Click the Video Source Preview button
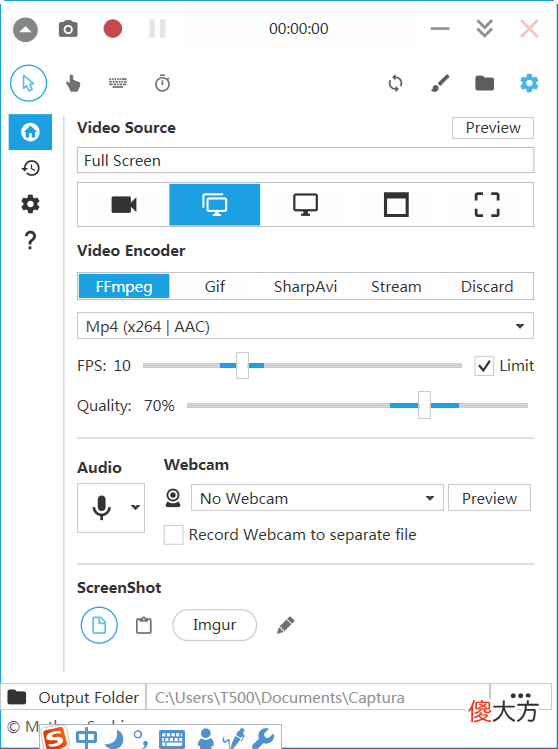Screen dimensions: 558x749 pyautogui.click(x=493, y=128)
